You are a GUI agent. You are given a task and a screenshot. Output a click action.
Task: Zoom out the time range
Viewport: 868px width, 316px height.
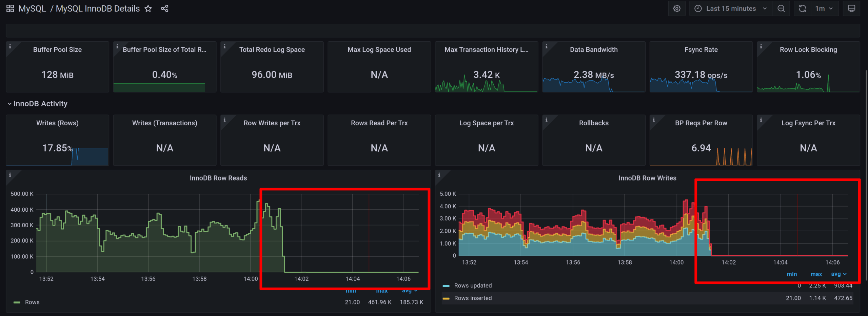(x=781, y=8)
